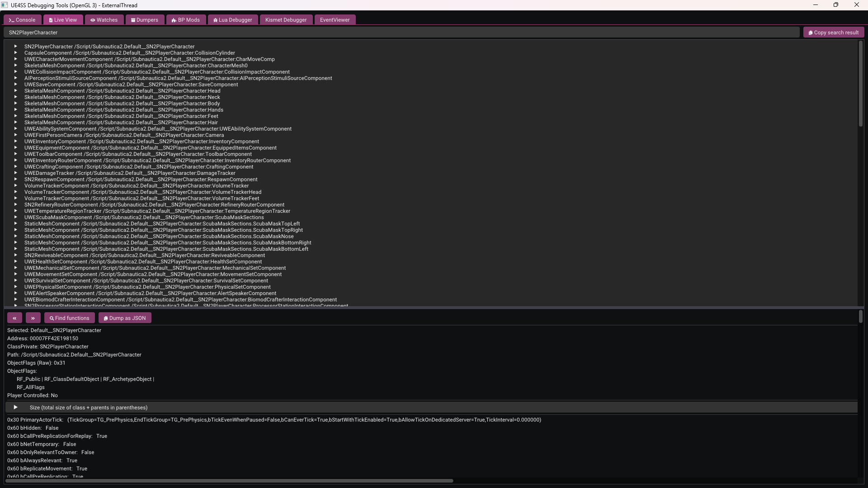Select the UWEInventoryComponent InventoryComponent entry

pos(142,141)
